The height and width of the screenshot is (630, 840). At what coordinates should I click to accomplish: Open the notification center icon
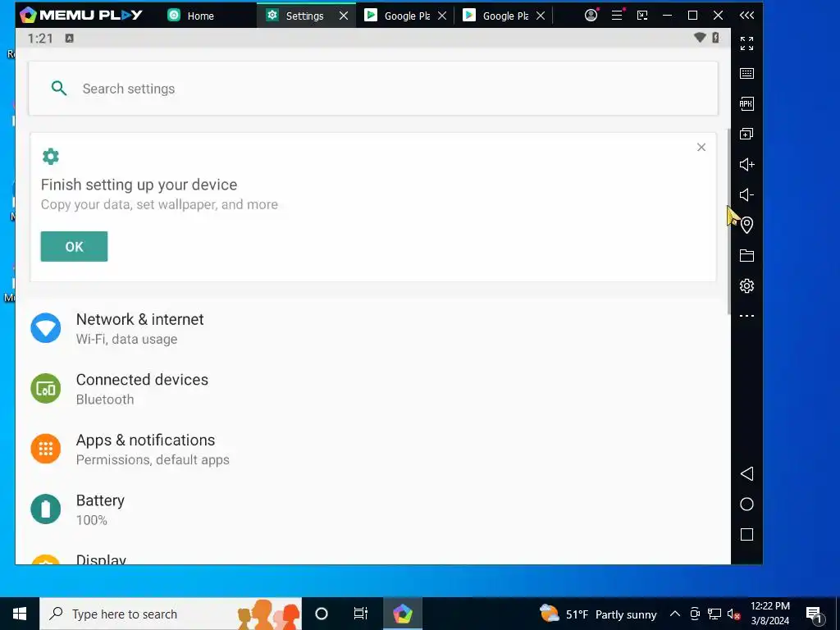point(813,614)
